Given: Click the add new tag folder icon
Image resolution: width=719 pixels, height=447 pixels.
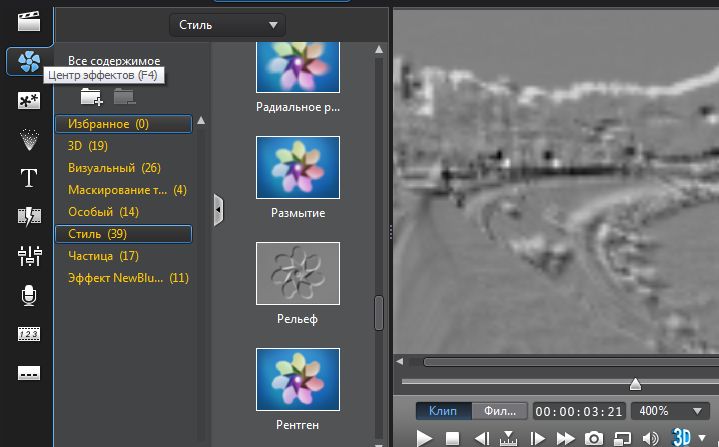Looking at the screenshot, I should click(x=91, y=97).
